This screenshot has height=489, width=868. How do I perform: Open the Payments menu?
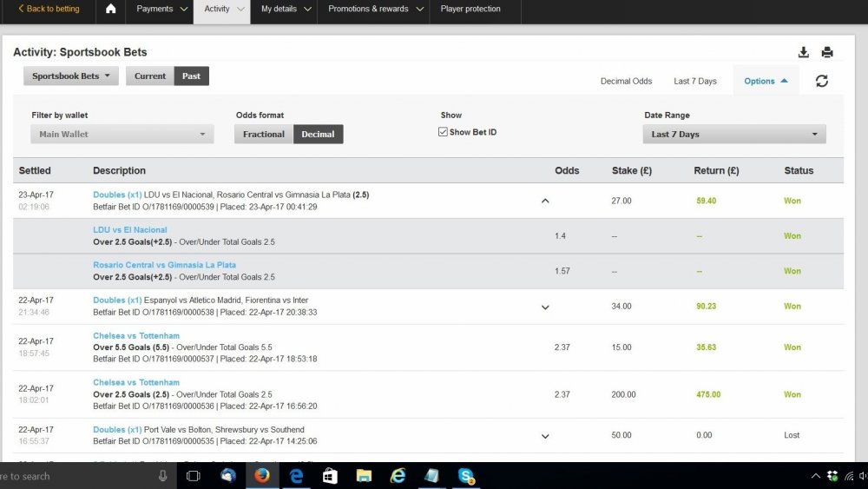(161, 9)
